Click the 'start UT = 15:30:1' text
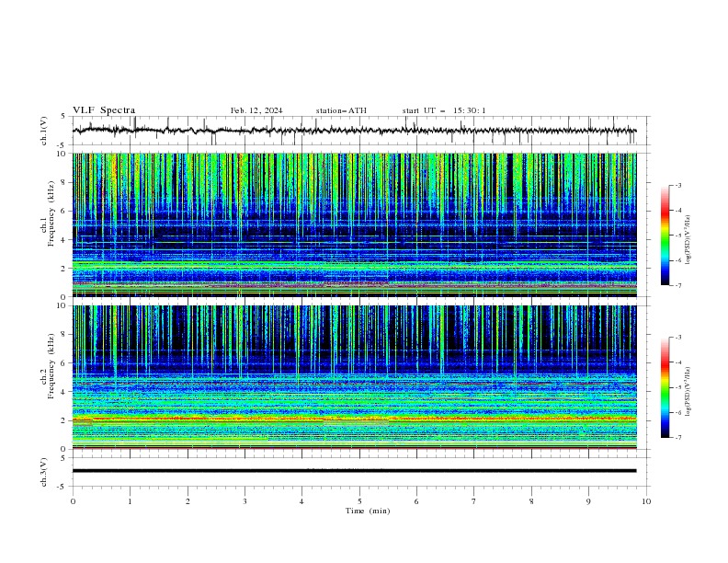Image resolution: width=728 pixels, height=563 pixels. click(x=444, y=110)
